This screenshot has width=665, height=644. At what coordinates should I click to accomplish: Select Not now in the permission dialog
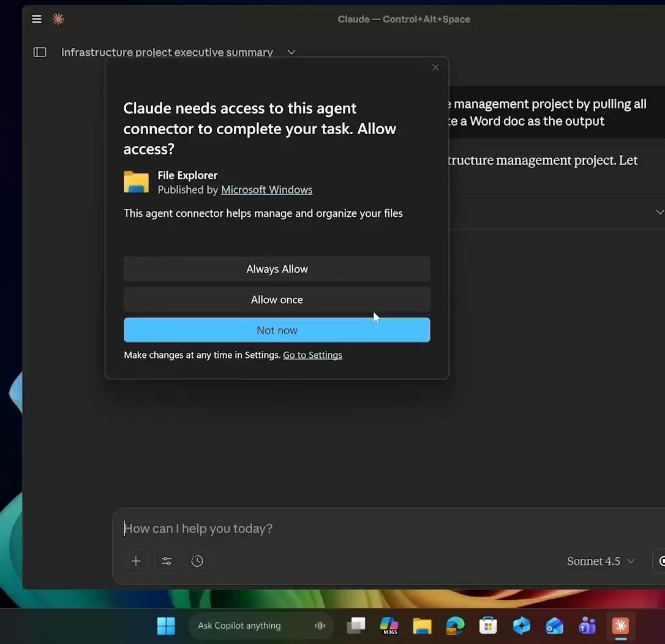(x=277, y=330)
